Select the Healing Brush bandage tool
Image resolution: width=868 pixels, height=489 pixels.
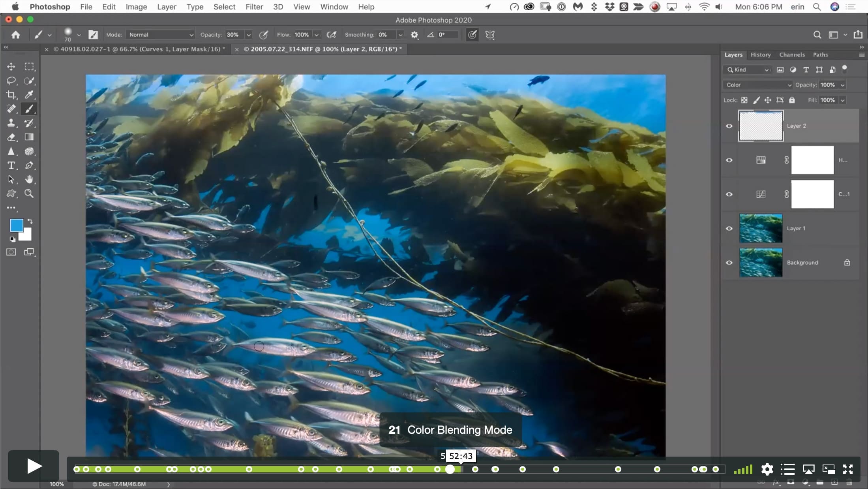(11, 109)
